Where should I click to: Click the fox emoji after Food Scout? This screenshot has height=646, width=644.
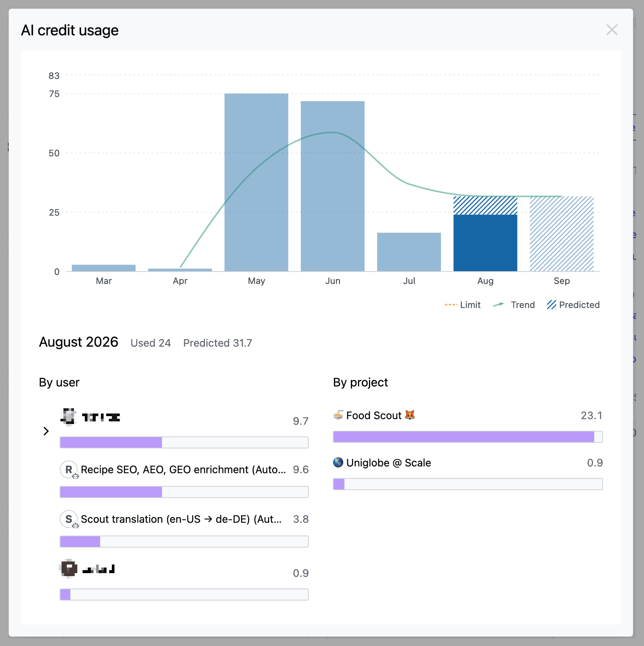click(410, 415)
